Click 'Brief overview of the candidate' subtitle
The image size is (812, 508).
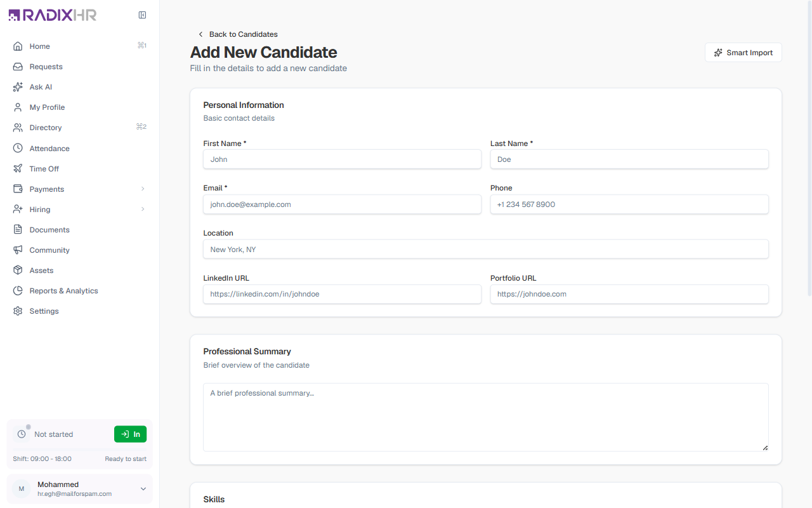pyautogui.click(x=256, y=365)
